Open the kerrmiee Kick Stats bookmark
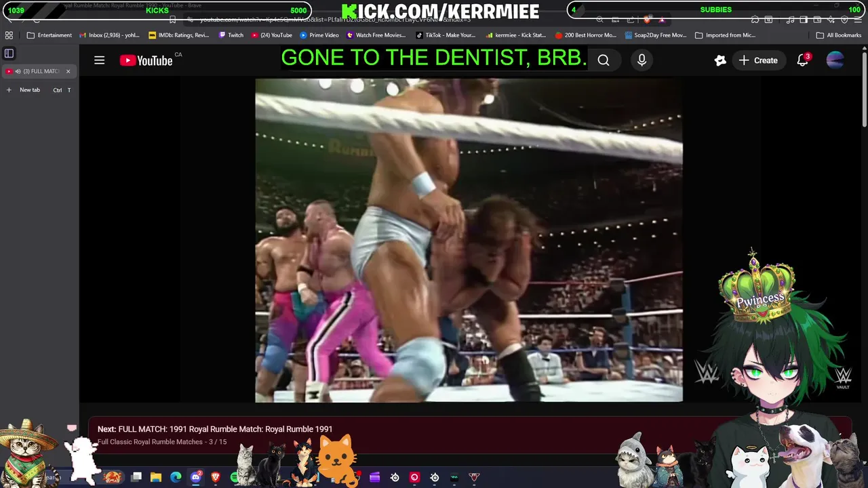868x488 pixels. click(515, 35)
